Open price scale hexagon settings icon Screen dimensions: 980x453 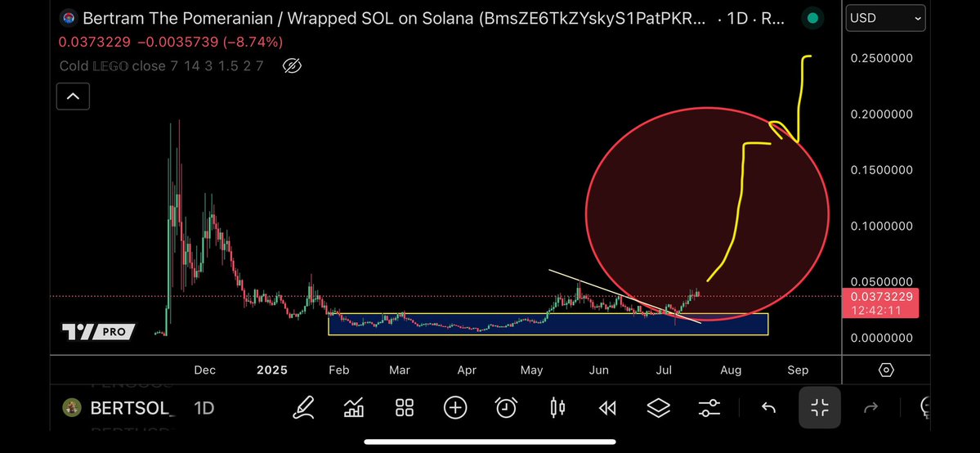(x=886, y=370)
